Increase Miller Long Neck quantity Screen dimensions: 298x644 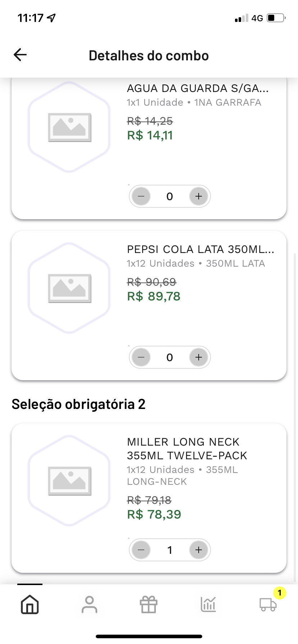[199, 550]
